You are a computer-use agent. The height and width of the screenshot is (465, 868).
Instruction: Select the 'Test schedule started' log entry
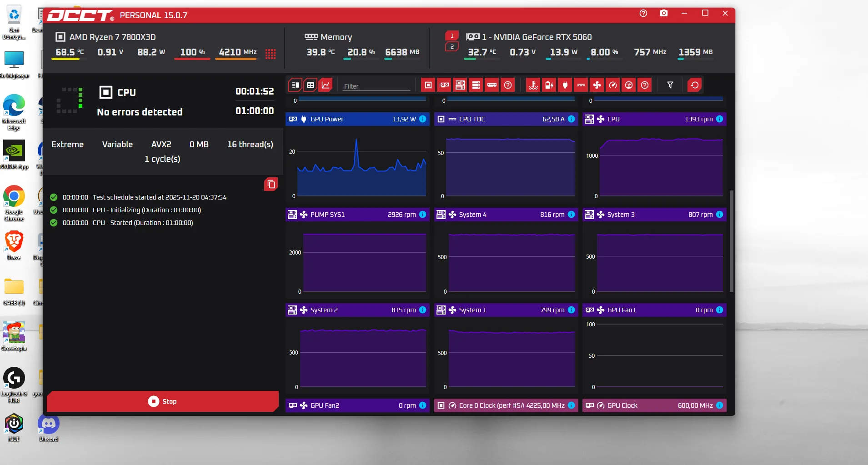(138, 197)
